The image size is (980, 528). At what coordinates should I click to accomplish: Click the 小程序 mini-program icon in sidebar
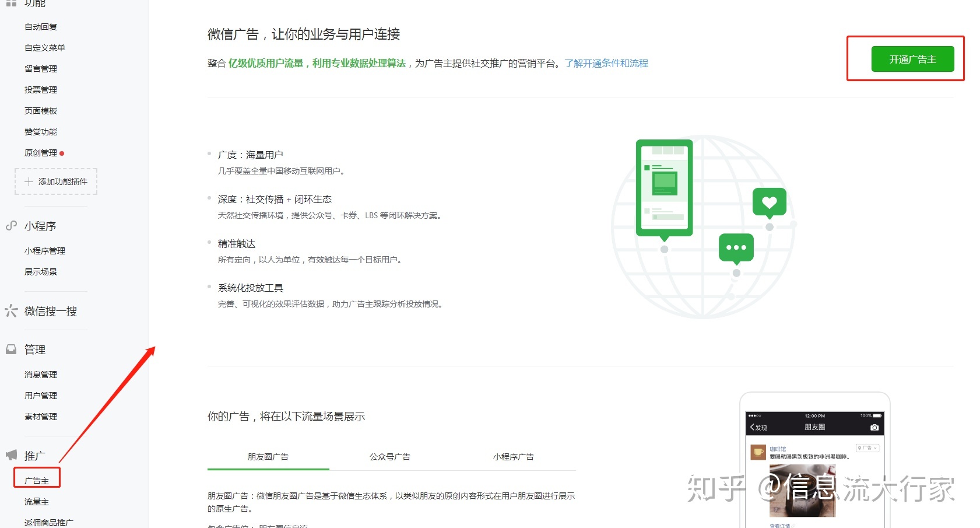11,226
